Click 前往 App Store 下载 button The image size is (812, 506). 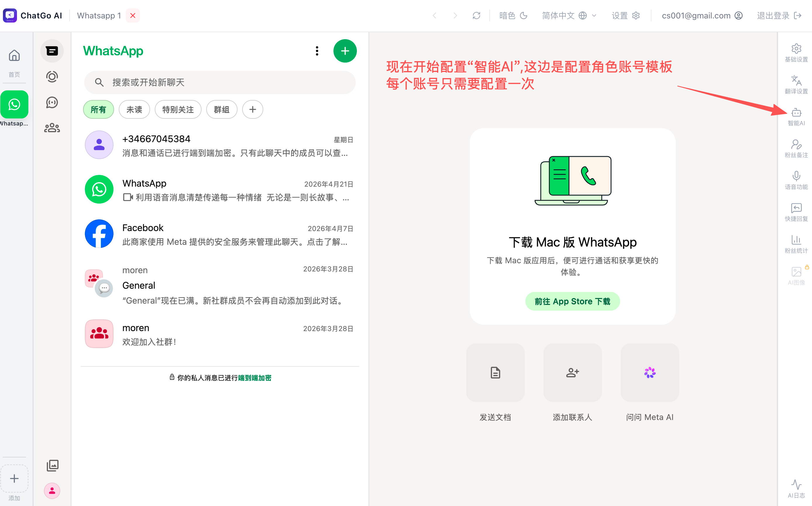pos(572,301)
